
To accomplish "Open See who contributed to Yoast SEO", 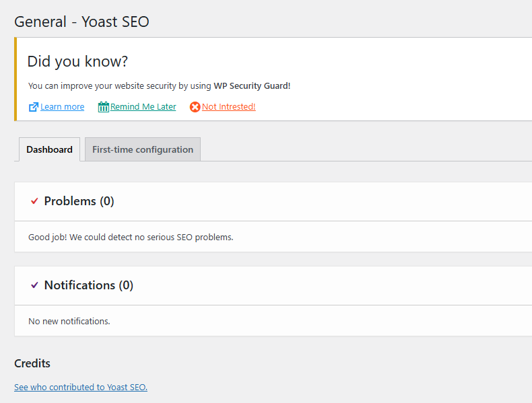I will (x=81, y=387).
